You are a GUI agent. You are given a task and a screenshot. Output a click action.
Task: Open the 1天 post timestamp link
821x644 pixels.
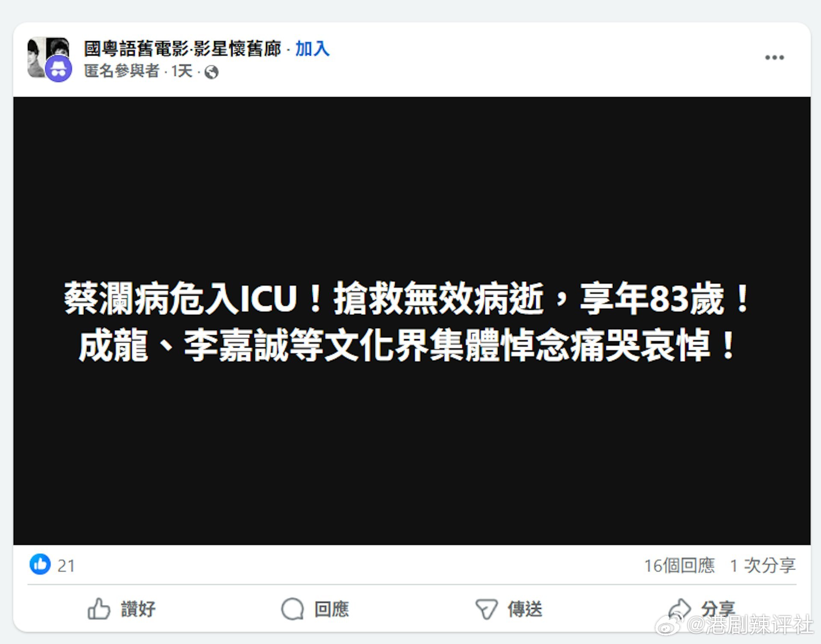[x=182, y=71]
